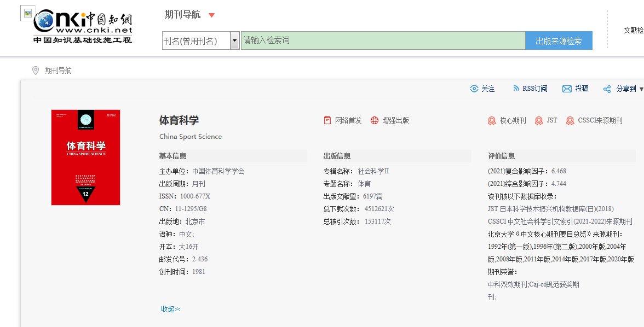Click the 出版地 value 北京市

click(x=195, y=221)
